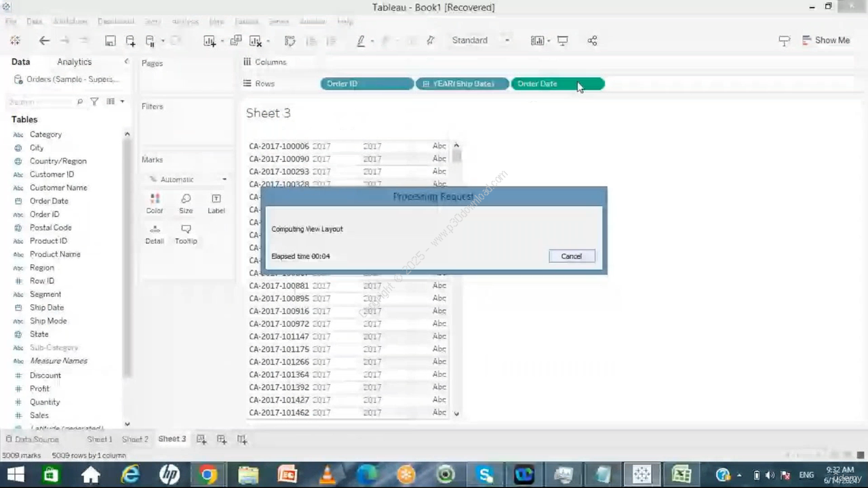Click the New Worksheet chart icon in toolbar
This screenshot has width=868, height=488.
point(210,41)
